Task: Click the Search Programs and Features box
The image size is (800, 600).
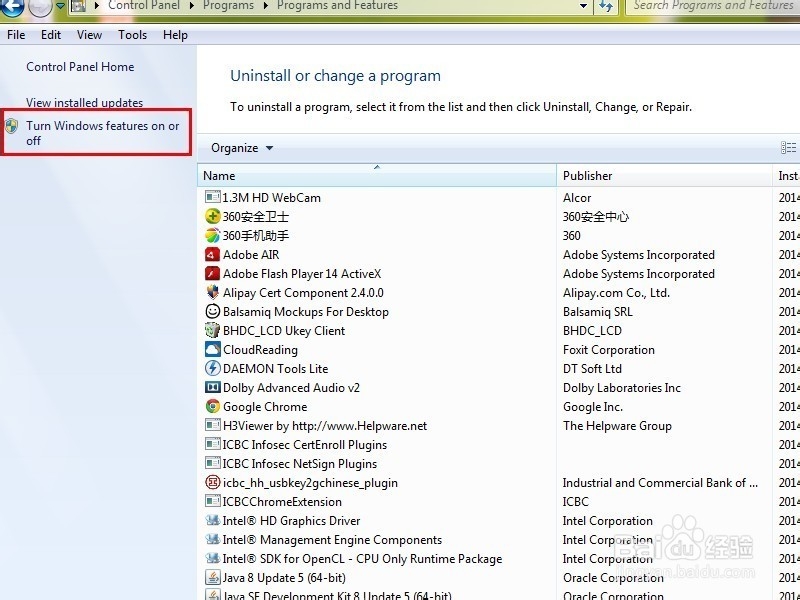Action: 713,6
